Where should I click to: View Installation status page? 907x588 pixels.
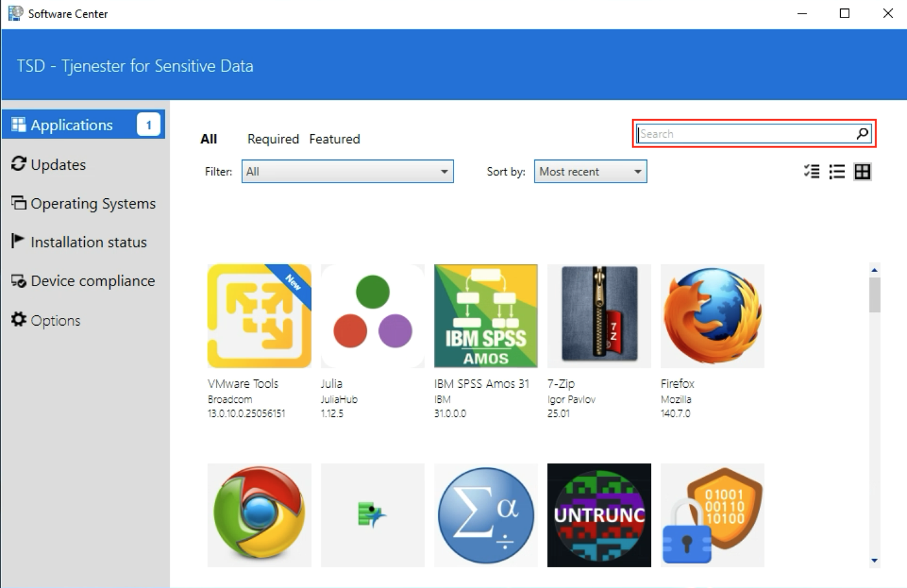(x=79, y=242)
